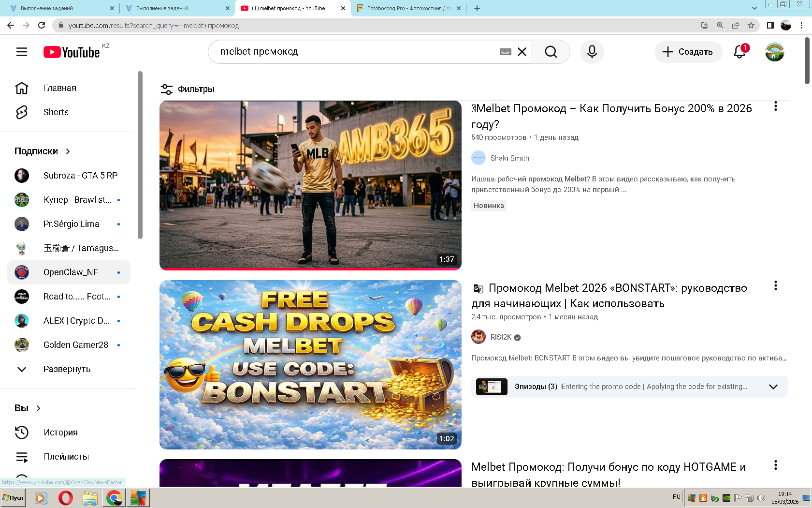Open the Пуск start menu
Image resolution: width=812 pixels, height=508 pixels.
pos(14,498)
